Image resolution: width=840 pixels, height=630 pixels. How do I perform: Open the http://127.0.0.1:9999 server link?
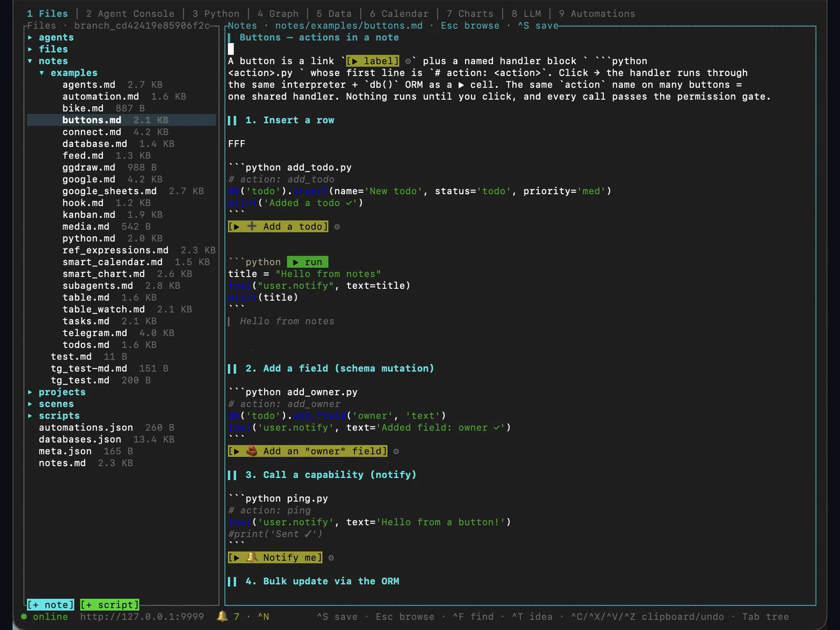click(x=142, y=617)
